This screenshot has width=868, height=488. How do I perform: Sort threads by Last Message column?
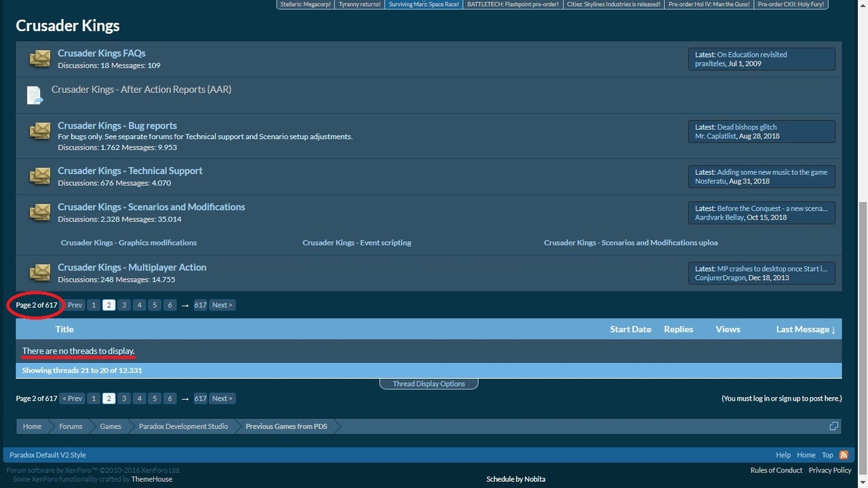click(806, 329)
